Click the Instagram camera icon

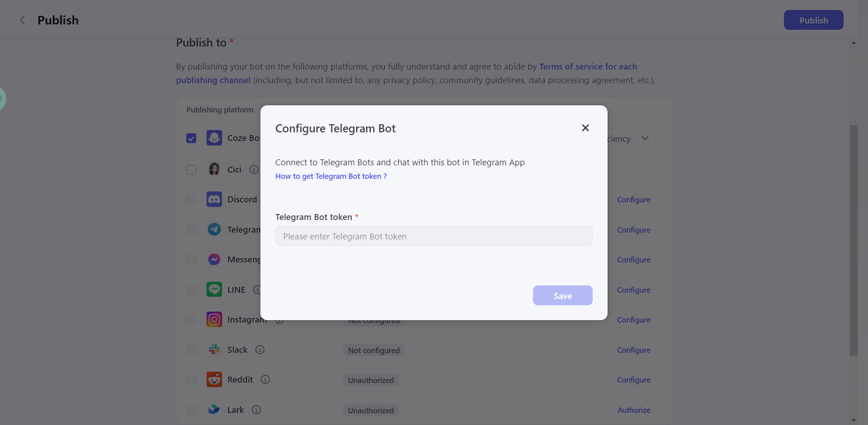(x=214, y=319)
